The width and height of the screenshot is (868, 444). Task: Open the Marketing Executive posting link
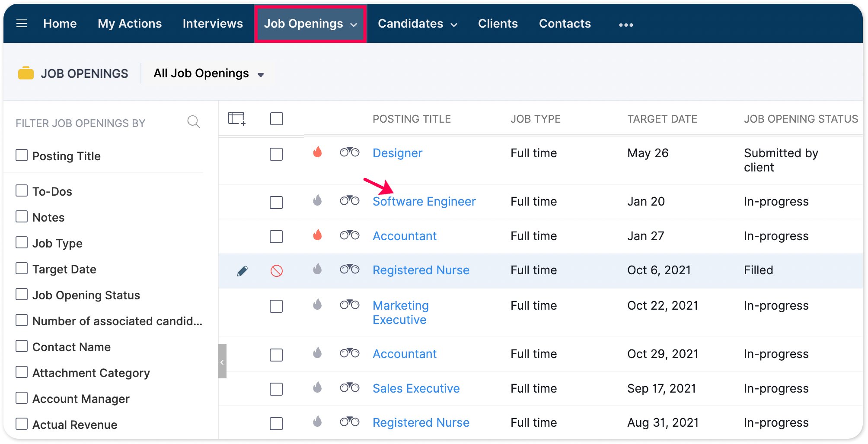pyautogui.click(x=401, y=313)
